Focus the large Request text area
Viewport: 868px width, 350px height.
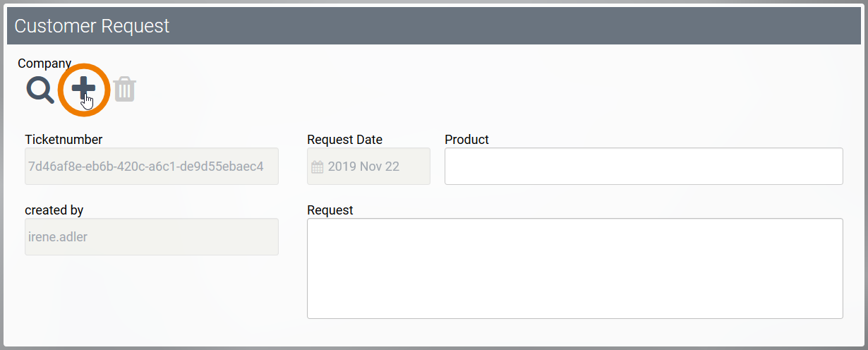coord(574,268)
